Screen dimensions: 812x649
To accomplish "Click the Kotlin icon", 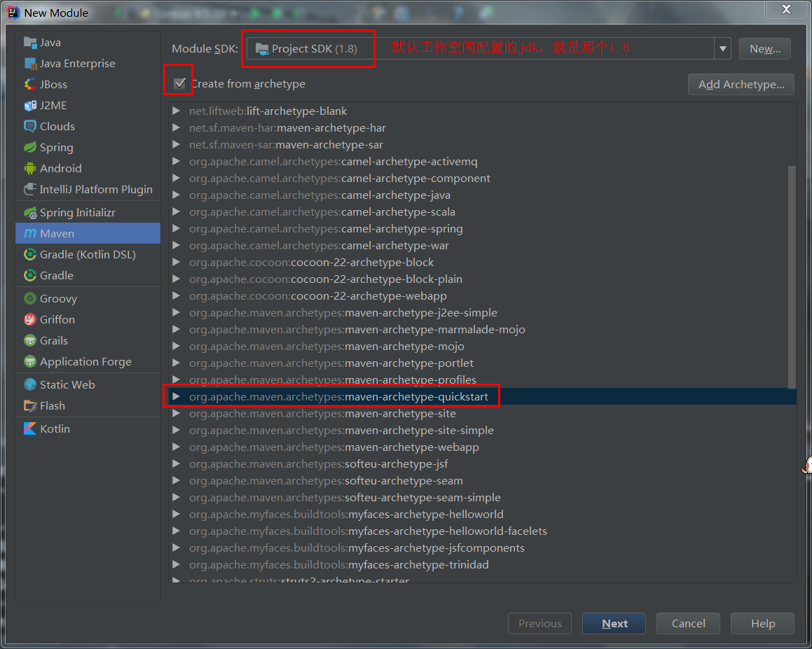I will (x=30, y=428).
